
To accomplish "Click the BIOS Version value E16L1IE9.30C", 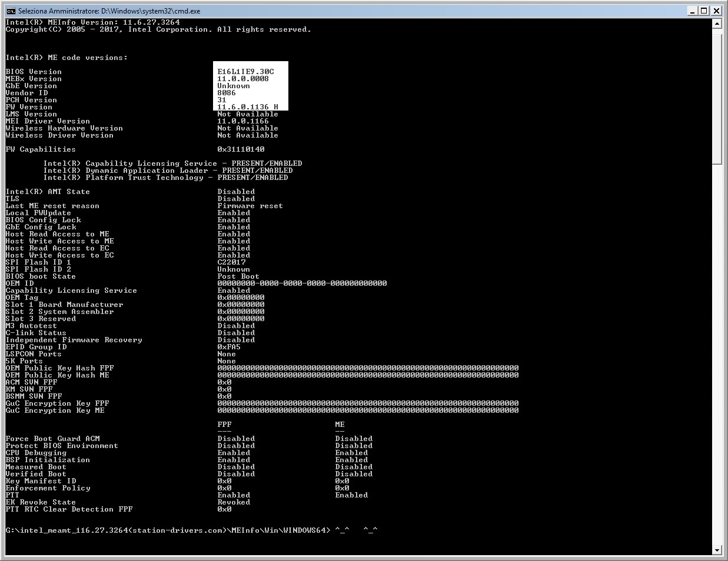I will pyautogui.click(x=245, y=72).
